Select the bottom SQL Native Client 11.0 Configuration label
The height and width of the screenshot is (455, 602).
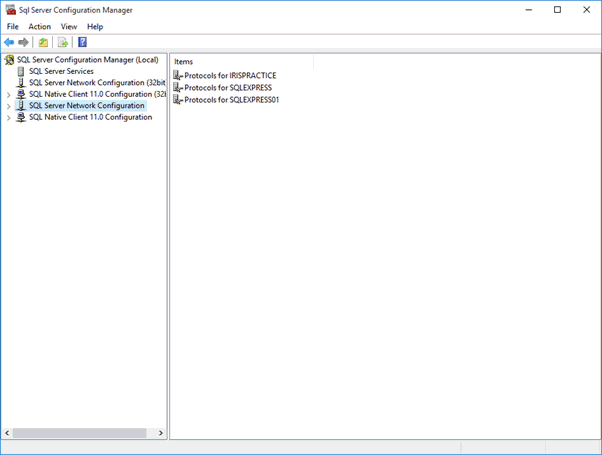(x=91, y=117)
